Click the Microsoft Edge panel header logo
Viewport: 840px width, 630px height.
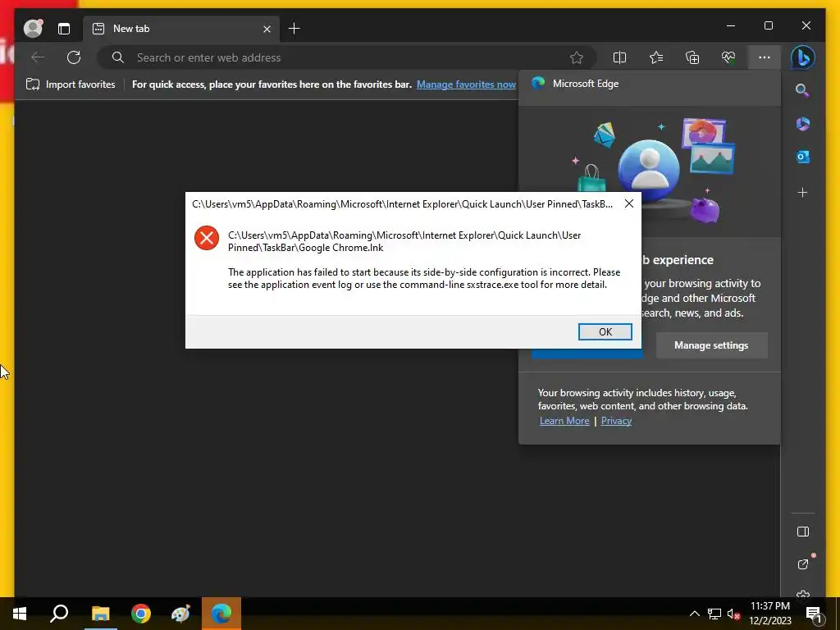[538, 83]
